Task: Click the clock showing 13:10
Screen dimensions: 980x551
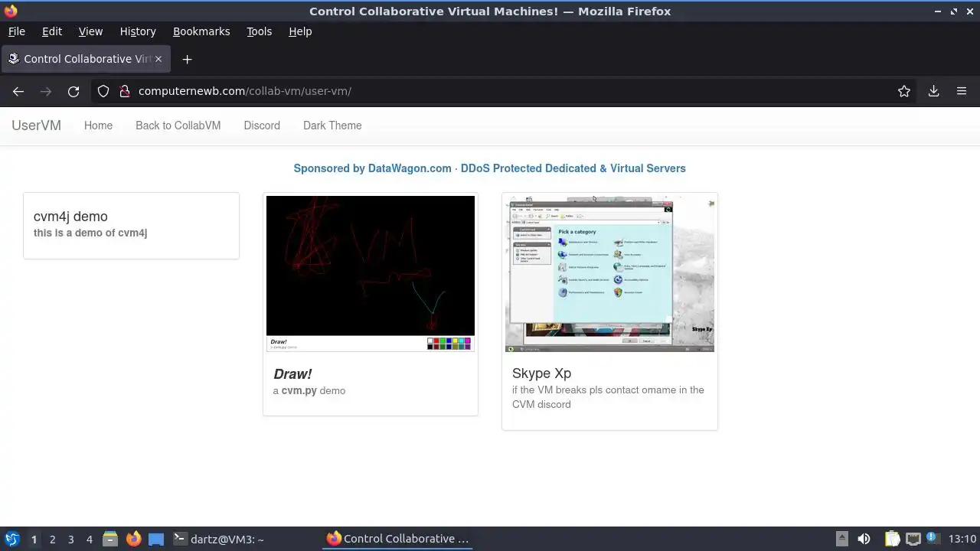Action: tap(962, 539)
